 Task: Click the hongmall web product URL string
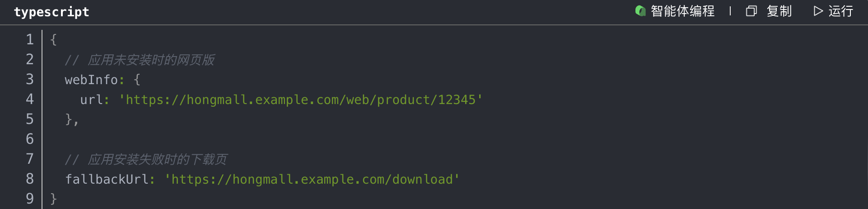point(300,100)
